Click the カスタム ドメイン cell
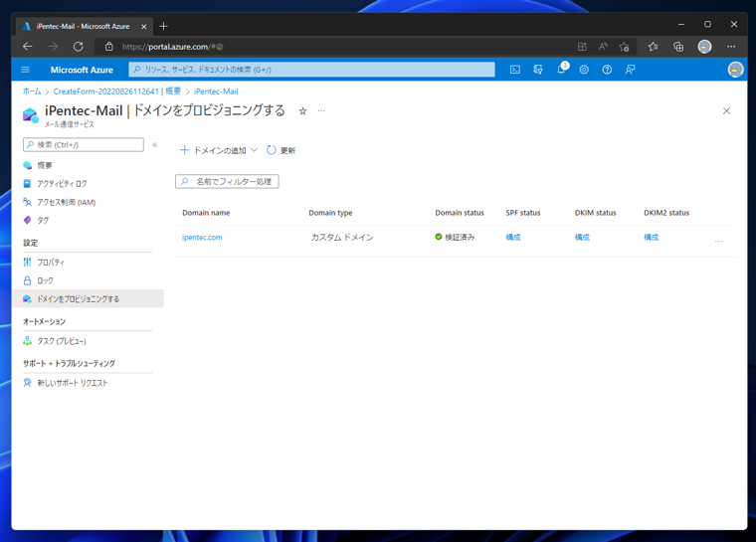 [342, 238]
